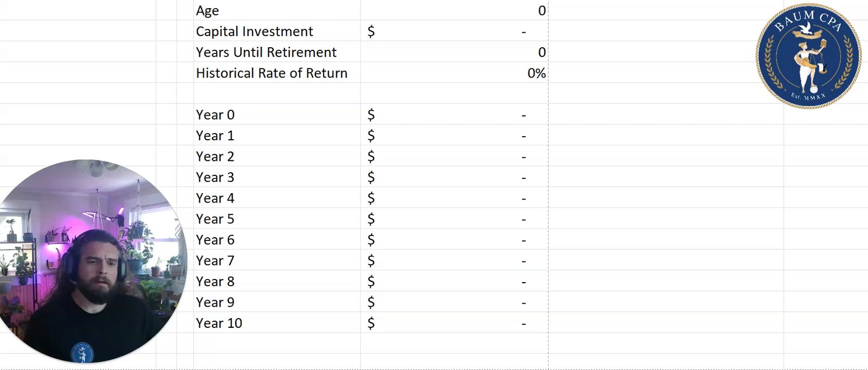Select the Historical Rate of Return 0% cell
Screen dimensions: 868x370
(x=454, y=73)
